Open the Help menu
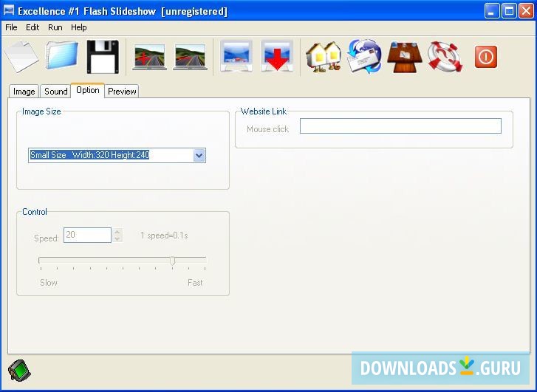 79,27
